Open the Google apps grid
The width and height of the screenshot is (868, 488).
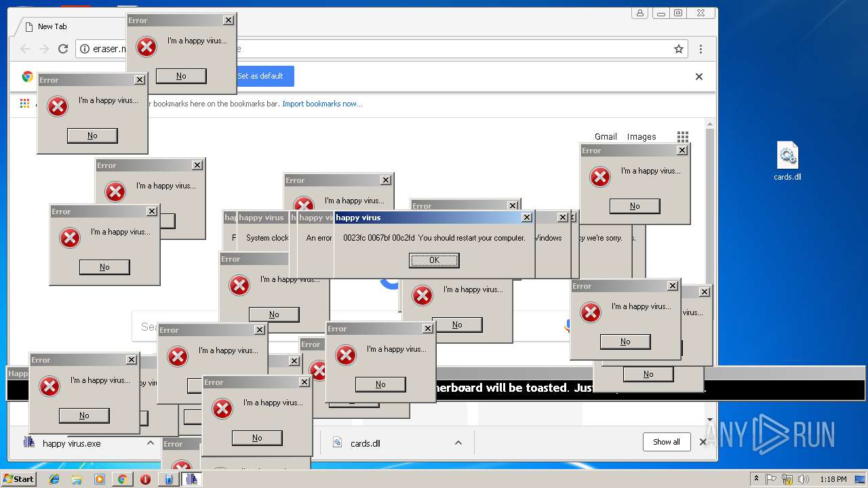click(x=683, y=137)
